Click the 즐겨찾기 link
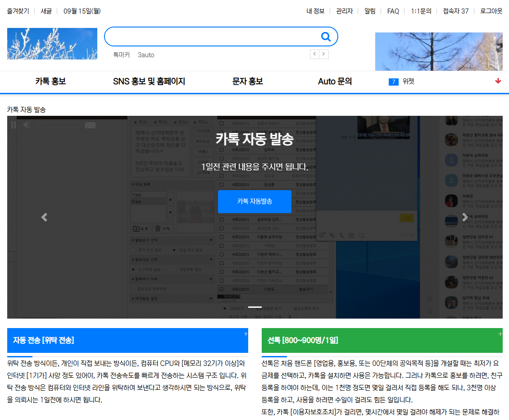The width and height of the screenshot is (509, 420). point(18,11)
